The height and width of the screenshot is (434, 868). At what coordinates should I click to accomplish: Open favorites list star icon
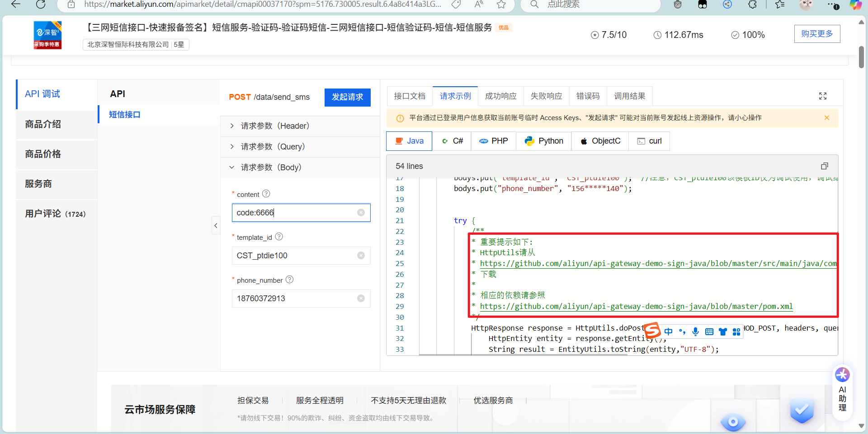coord(780,4)
